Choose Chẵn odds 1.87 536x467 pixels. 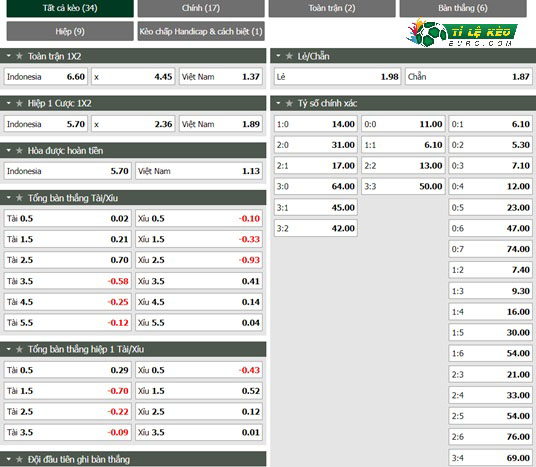point(469,77)
